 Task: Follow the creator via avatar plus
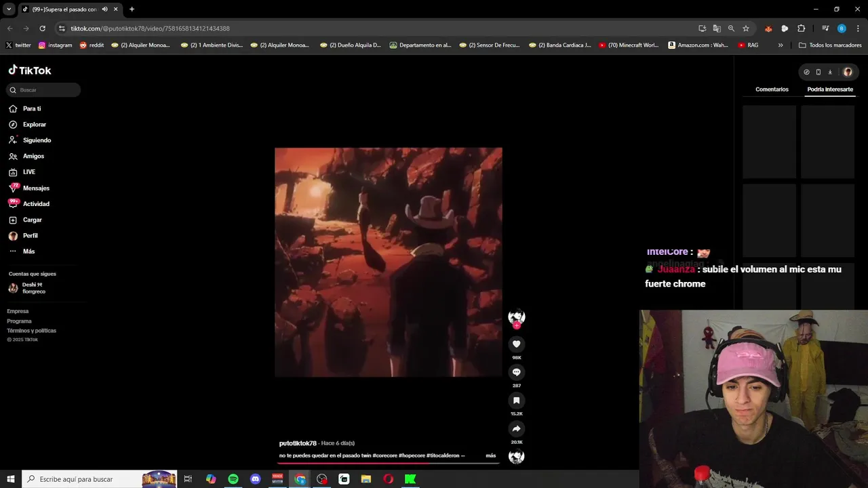(517, 326)
